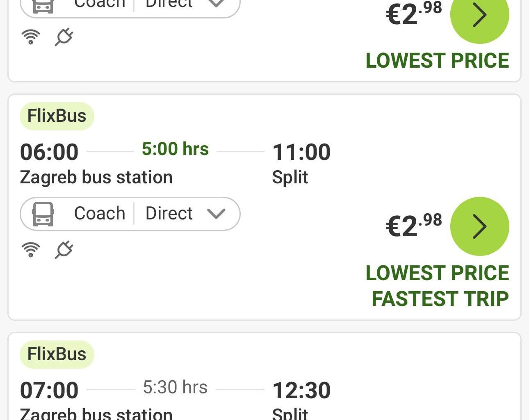Click Split destination label on the 06:00 trip
Screen dimensions: 529x420
(x=290, y=177)
